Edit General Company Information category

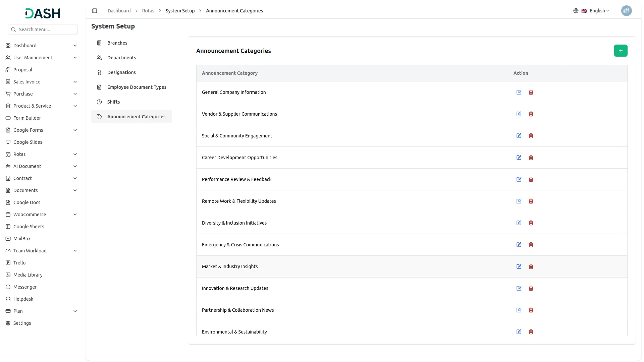pyautogui.click(x=519, y=92)
